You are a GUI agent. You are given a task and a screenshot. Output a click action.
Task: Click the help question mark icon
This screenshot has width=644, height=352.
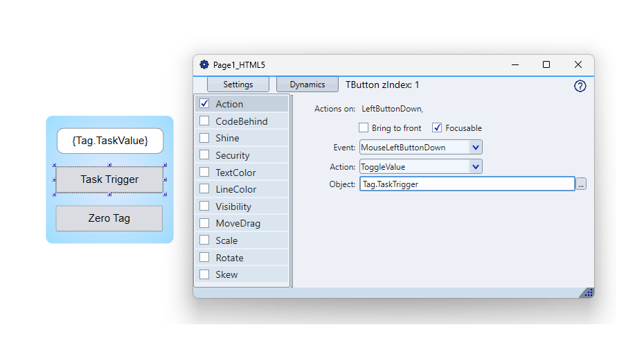click(x=580, y=86)
